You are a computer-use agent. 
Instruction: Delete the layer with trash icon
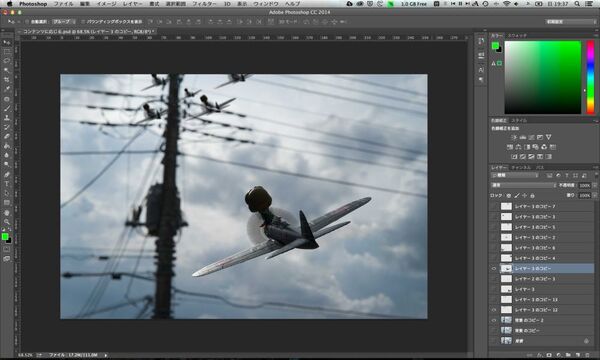[587, 355]
